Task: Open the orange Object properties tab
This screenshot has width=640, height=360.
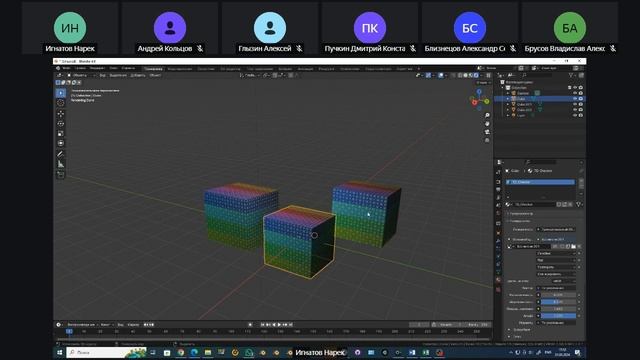Action: tap(498, 232)
